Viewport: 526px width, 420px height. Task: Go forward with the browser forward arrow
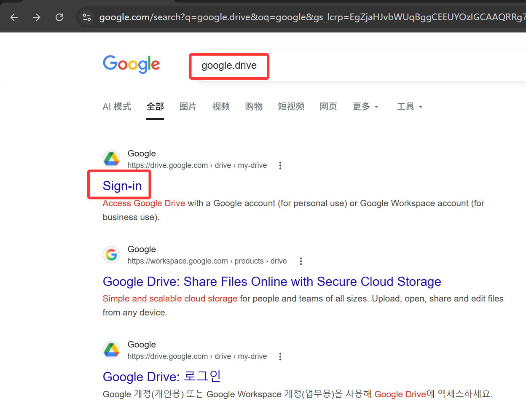tap(37, 17)
